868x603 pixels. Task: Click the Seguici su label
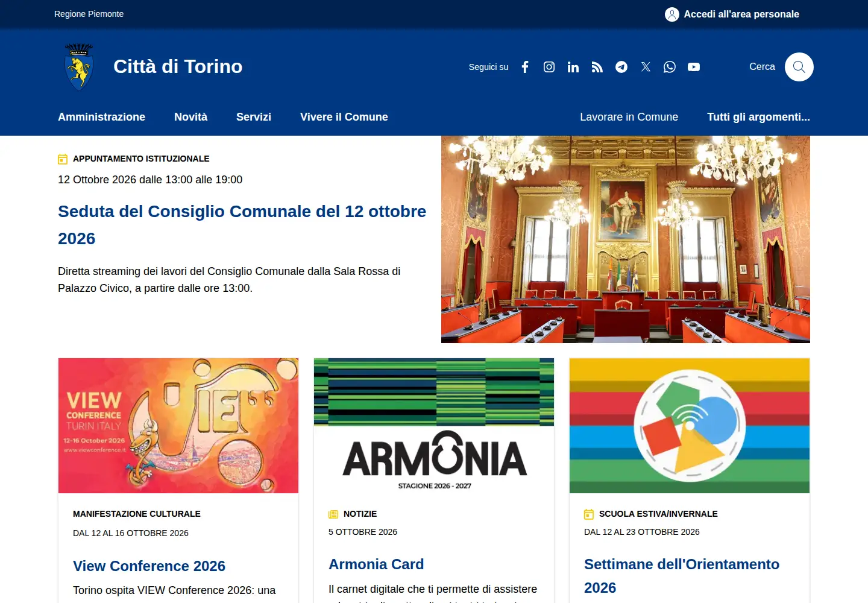click(489, 67)
